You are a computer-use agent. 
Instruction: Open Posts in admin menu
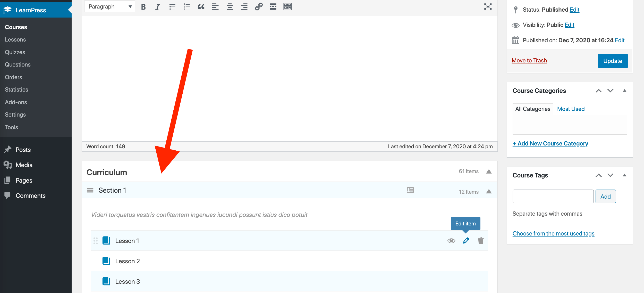[23, 150]
